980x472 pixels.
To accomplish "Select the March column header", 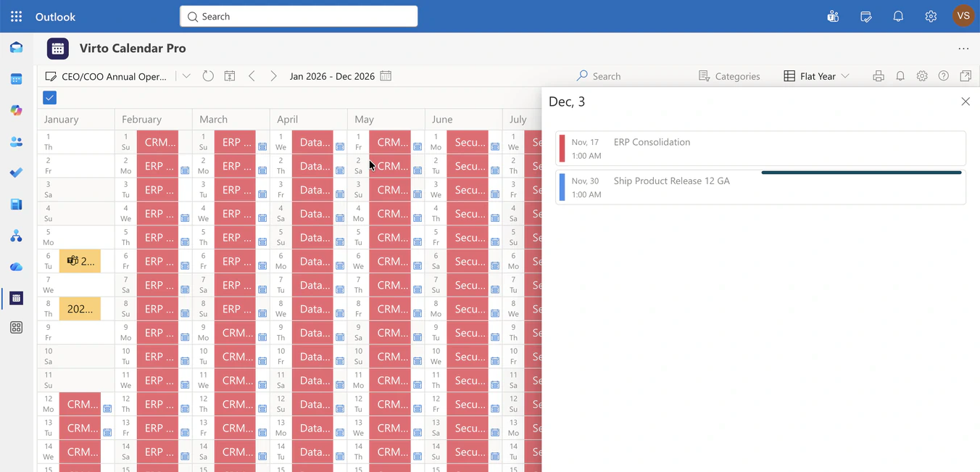I will click(231, 120).
